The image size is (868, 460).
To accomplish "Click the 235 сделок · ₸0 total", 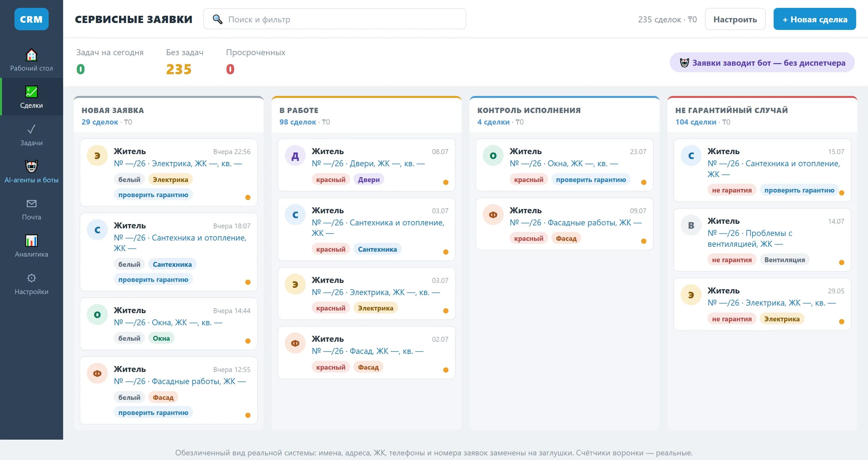I will click(667, 19).
